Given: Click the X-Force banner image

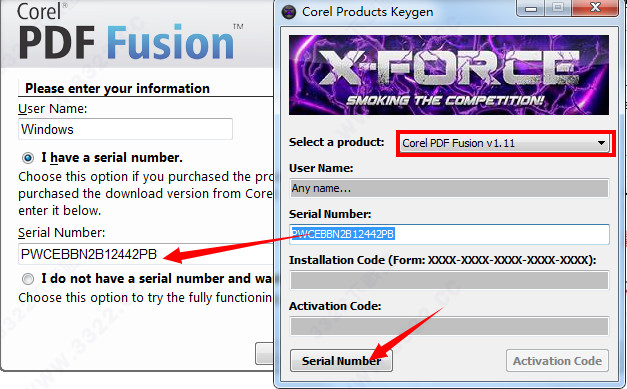Looking at the screenshot, I should pos(449,75).
